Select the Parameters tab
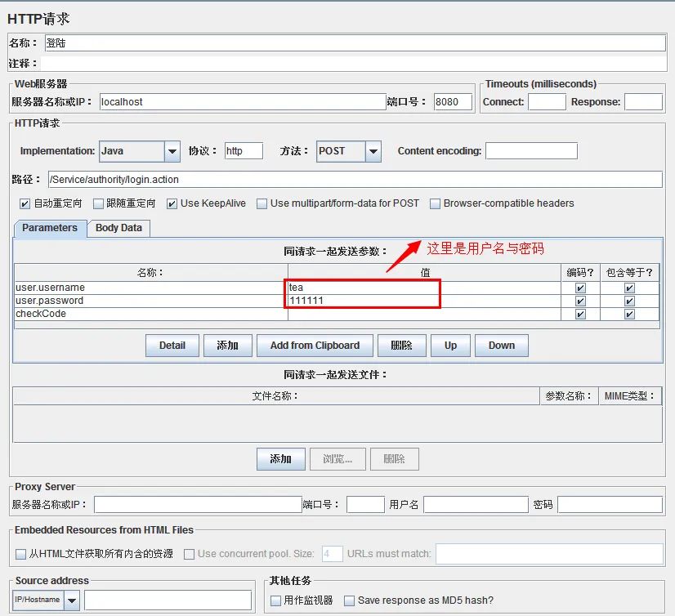Image resolution: width=675 pixels, height=616 pixels. click(49, 229)
